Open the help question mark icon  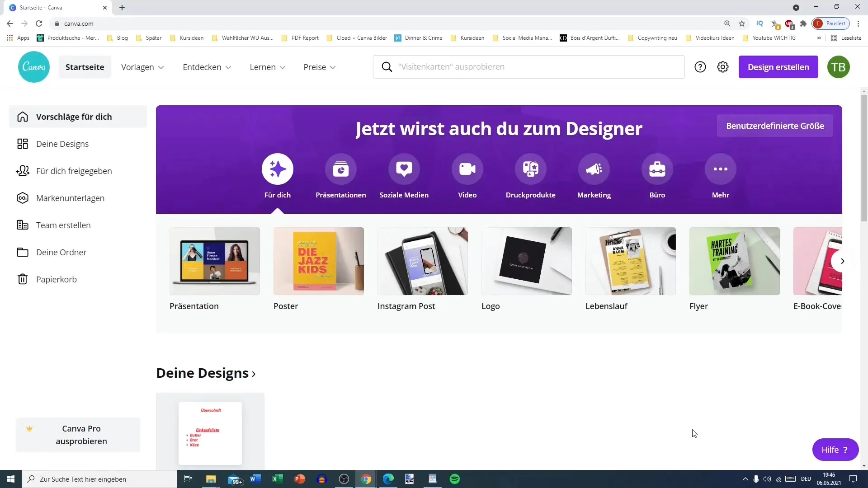pyautogui.click(x=700, y=67)
